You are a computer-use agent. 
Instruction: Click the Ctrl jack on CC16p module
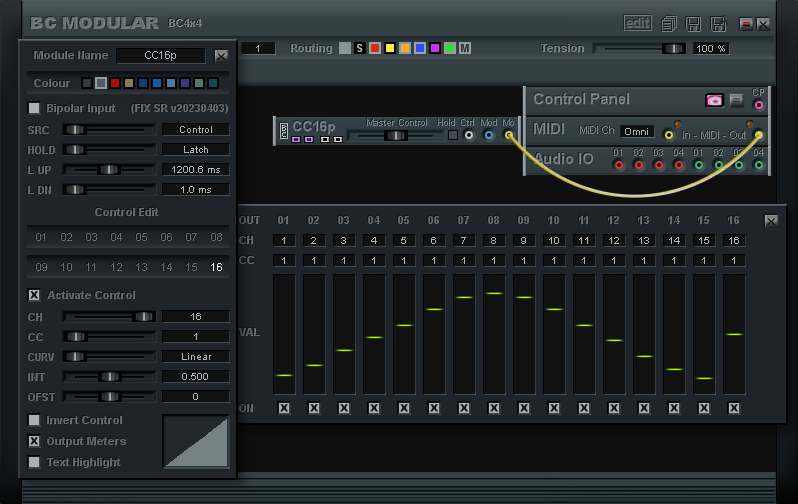(468, 134)
